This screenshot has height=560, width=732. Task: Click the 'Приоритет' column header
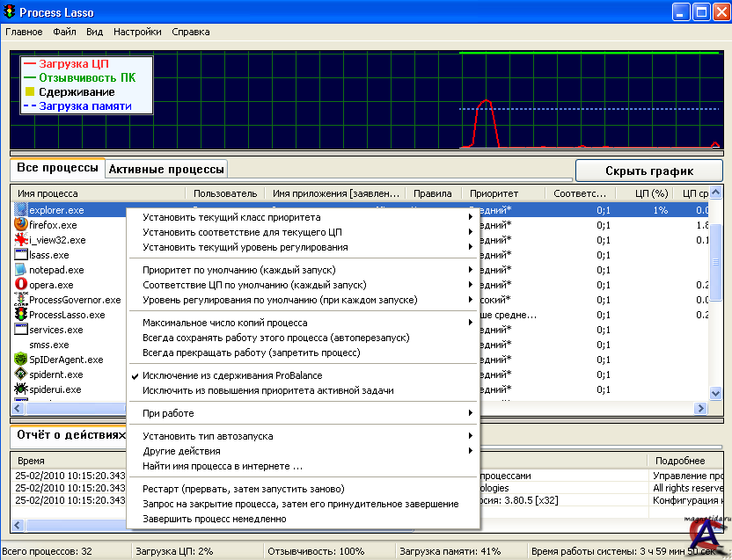[494, 193]
